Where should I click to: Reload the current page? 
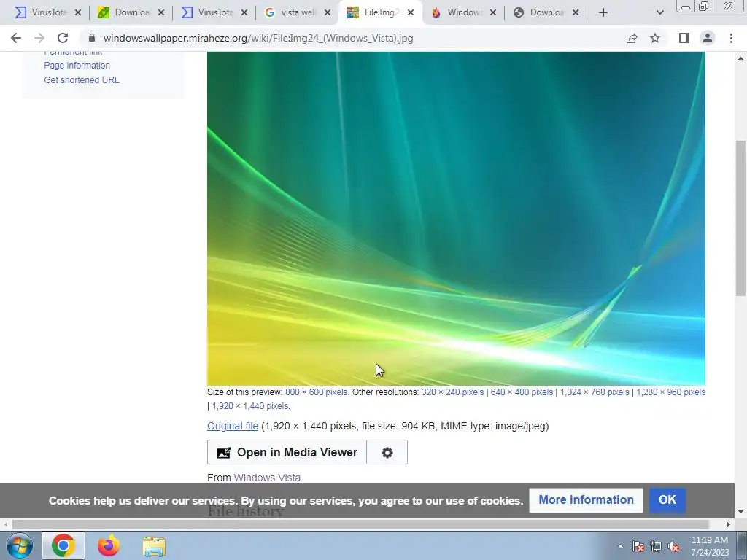(63, 38)
